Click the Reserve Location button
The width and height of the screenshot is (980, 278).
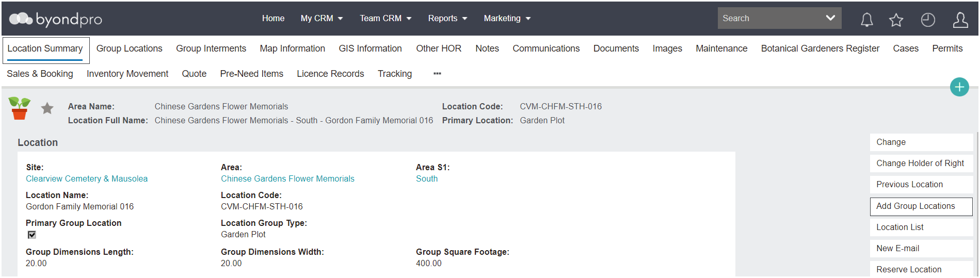[x=921, y=269]
